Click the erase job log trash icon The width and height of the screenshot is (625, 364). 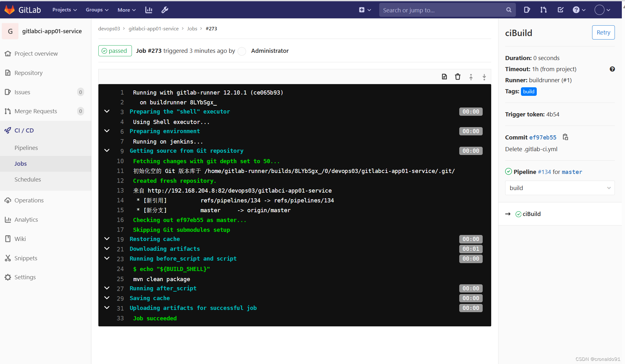tap(458, 77)
